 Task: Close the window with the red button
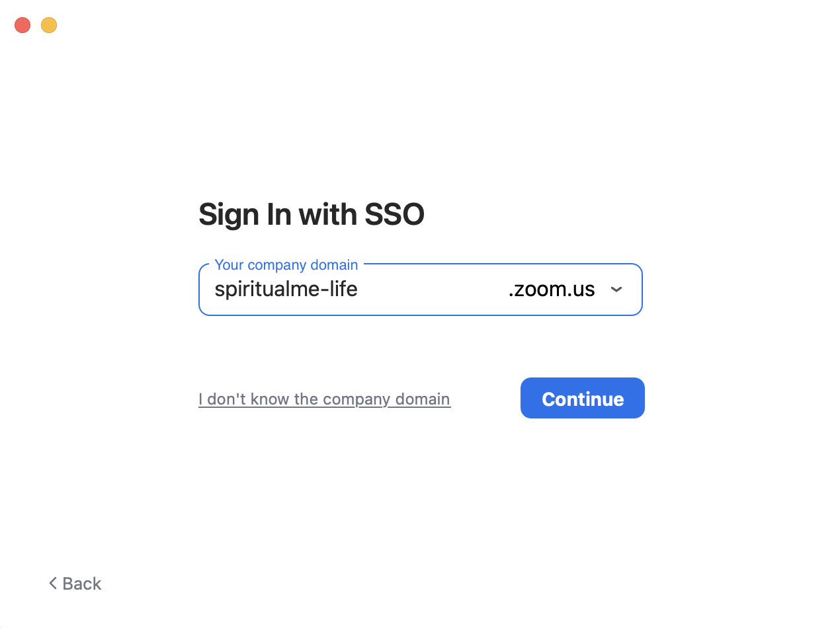point(22,25)
